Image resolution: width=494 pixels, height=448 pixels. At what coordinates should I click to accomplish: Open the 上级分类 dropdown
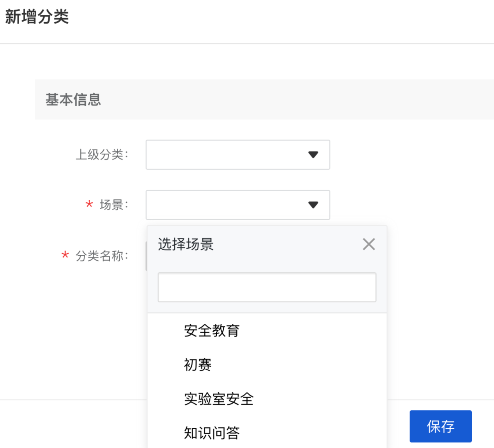(x=238, y=155)
